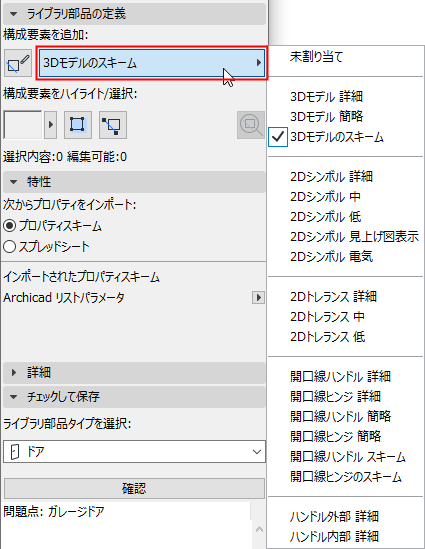Click the 問題点: ガレージドア list entry
425x549 pixels.
point(54,512)
